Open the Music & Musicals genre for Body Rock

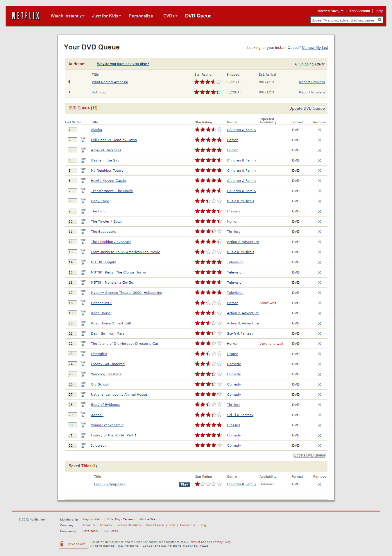(x=241, y=201)
